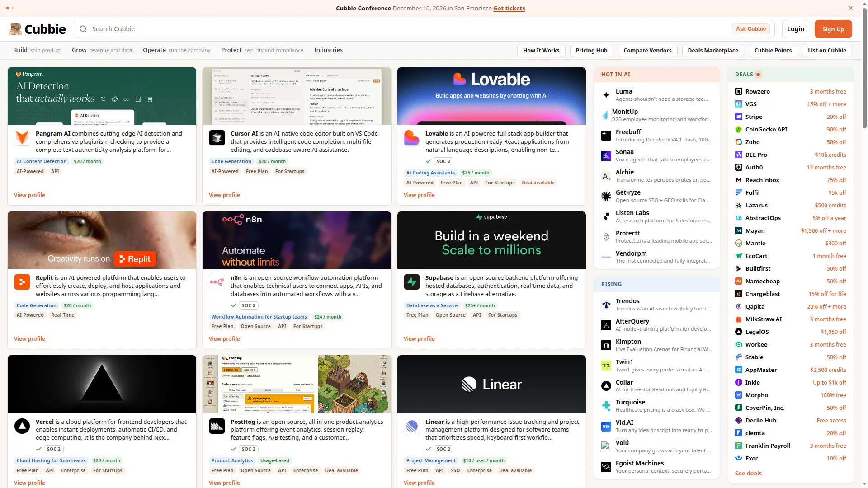The image size is (868, 488).
Task: Open the Get-ryze asterisk icon
Action: click(x=606, y=196)
